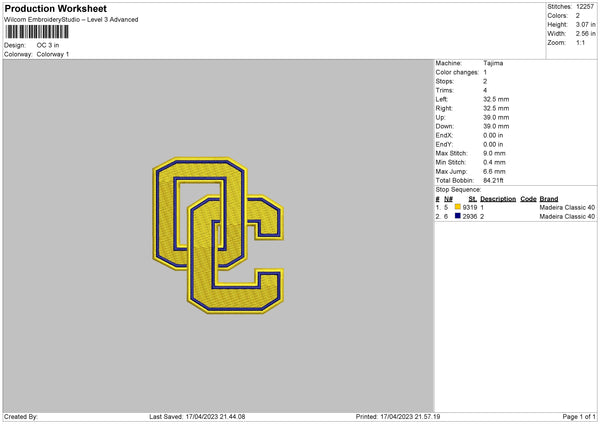Click 'Wilcom EmbroideryStudio – Level 3 Advanced' text
This screenshot has height=424, width=600.
[x=71, y=20]
